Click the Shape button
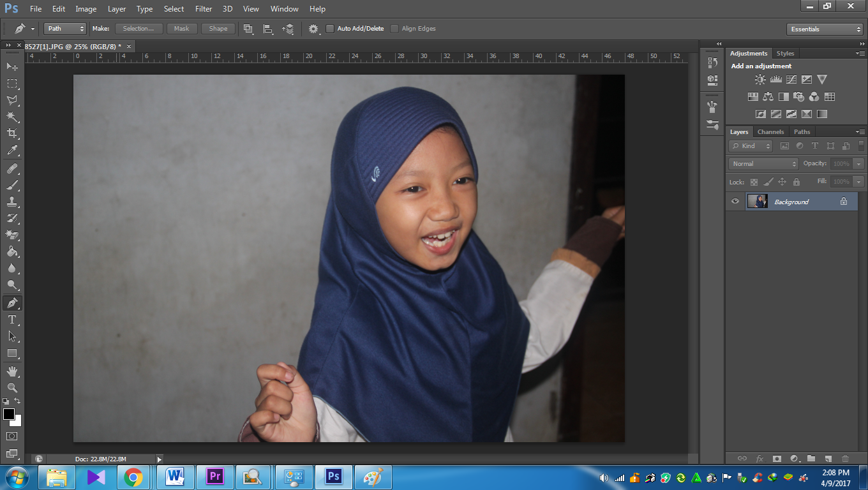Image resolution: width=868 pixels, height=490 pixels. [218, 28]
